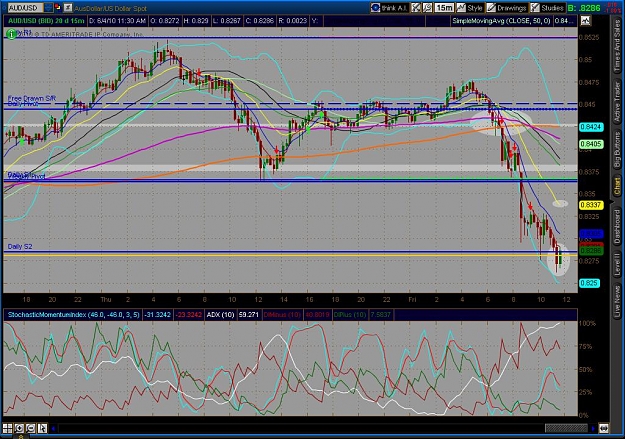
Task: Click the -31.3242 stochastic value
Action: click(157, 315)
